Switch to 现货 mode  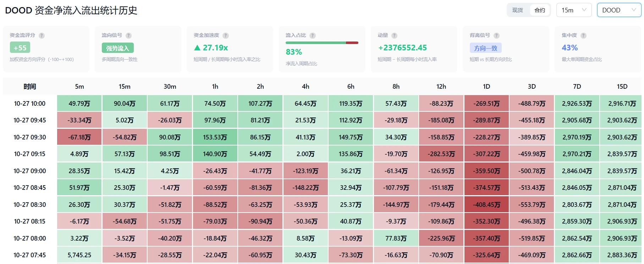pyautogui.click(x=518, y=10)
